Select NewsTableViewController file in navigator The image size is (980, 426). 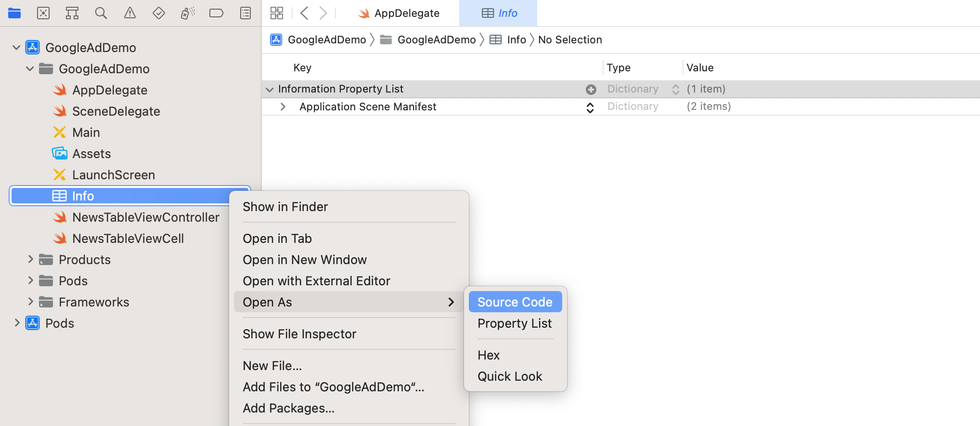click(x=145, y=217)
